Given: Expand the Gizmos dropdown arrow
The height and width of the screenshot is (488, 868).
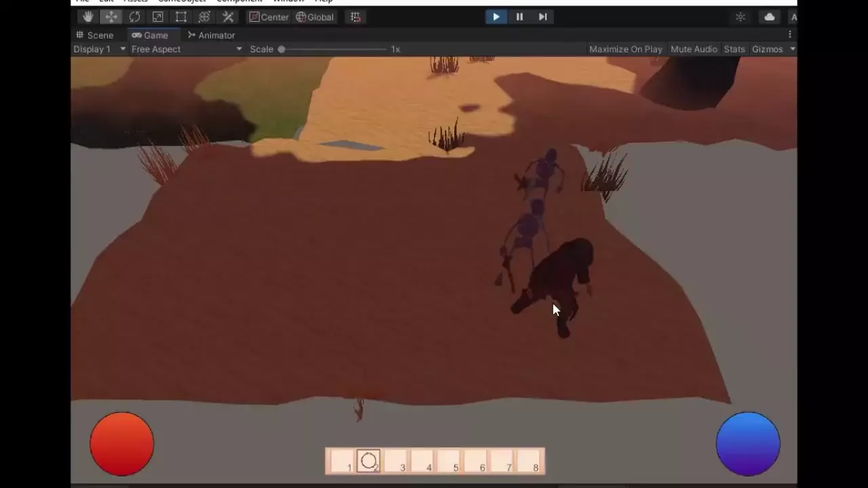Looking at the screenshot, I should (x=792, y=49).
